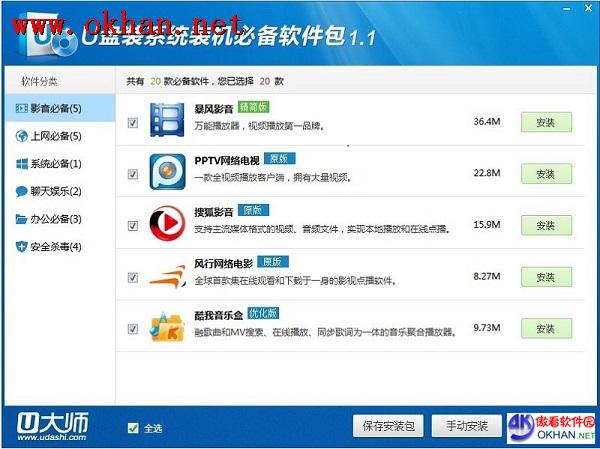Screen dimensions: 600x449
Task: Open the 系统必备(1) category
Action: pyautogui.click(x=60, y=164)
